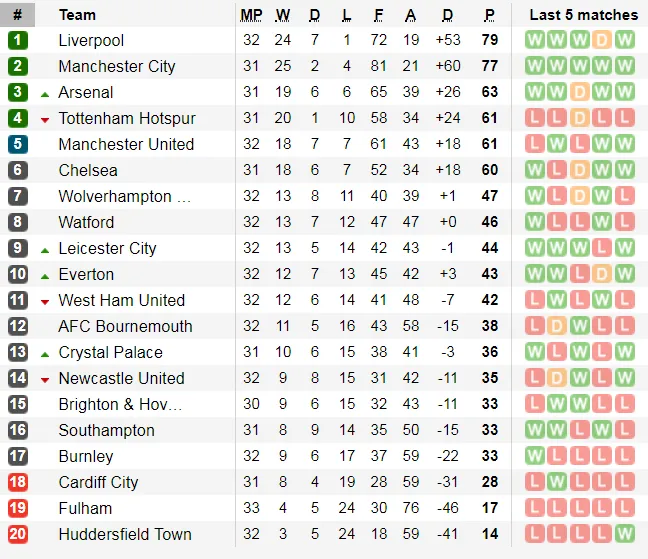Click Leicester City's red loss result icon

click(x=602, y=249)
